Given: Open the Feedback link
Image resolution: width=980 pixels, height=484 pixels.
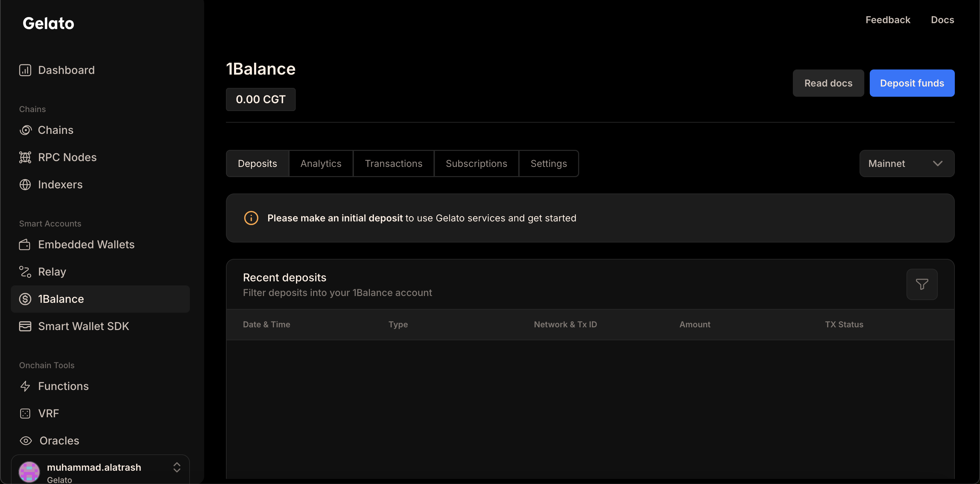Looking at the screenshot, I should [x=887, y=20].
